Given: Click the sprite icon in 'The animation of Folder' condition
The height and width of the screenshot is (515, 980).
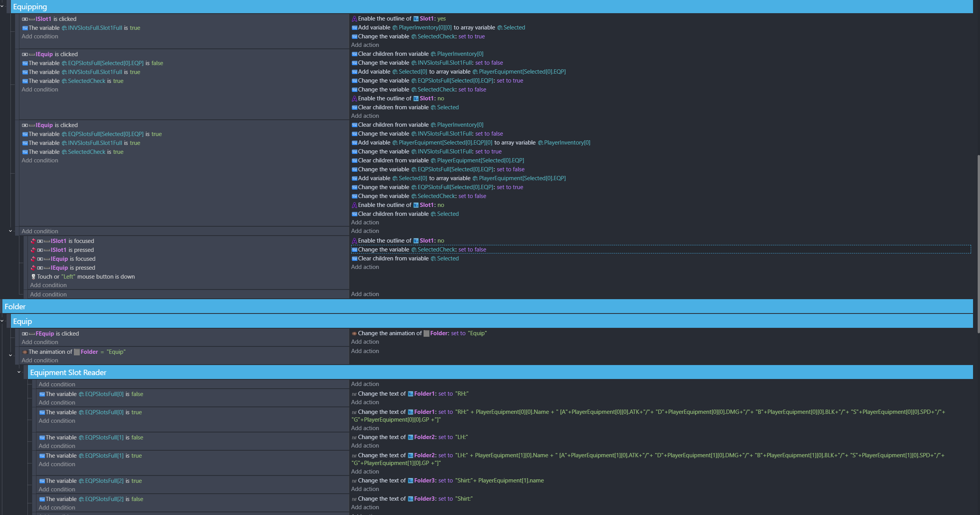Looking at the screenshot, I should (77, 352).
